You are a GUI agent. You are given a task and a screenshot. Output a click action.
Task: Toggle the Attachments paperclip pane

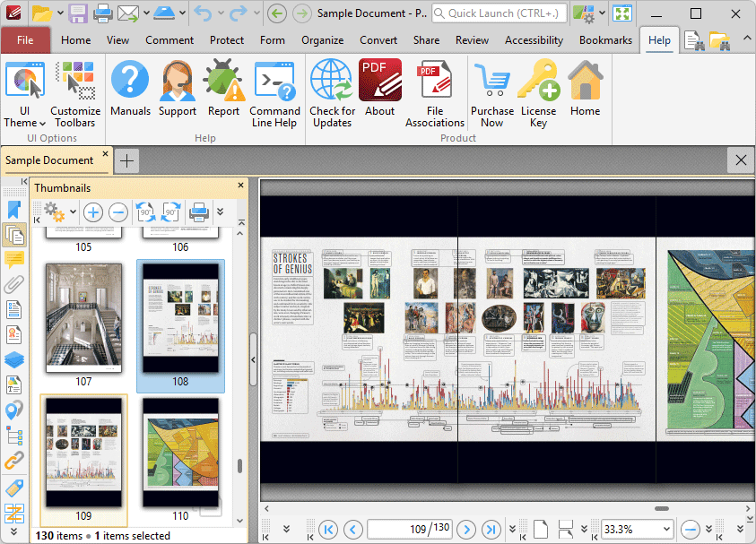[x=13, y=285]
